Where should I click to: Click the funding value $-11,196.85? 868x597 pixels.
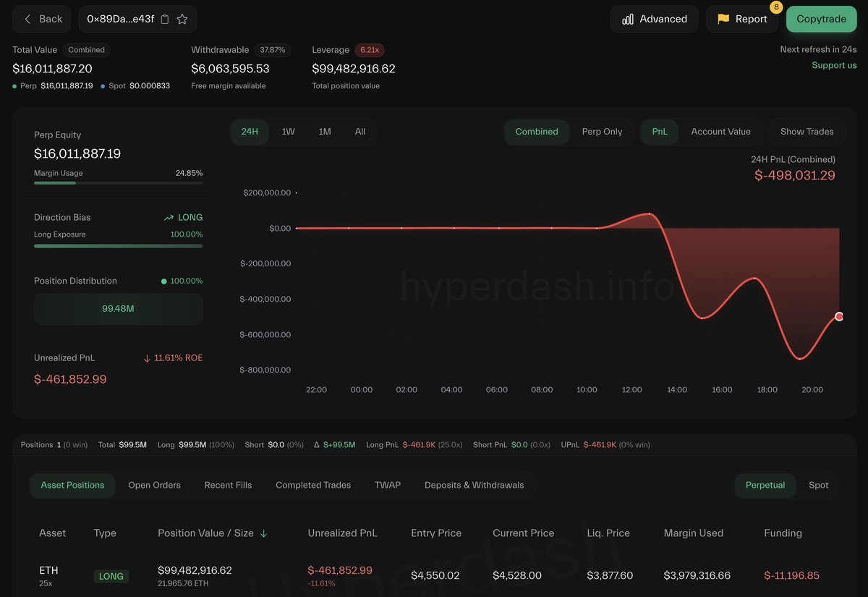(791, 576)
